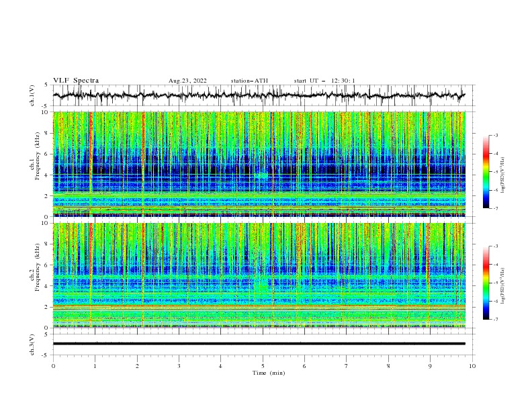
Task: Click the 'Time (min)' axis title
Action: pyautogui.click(x=269, y=373)
